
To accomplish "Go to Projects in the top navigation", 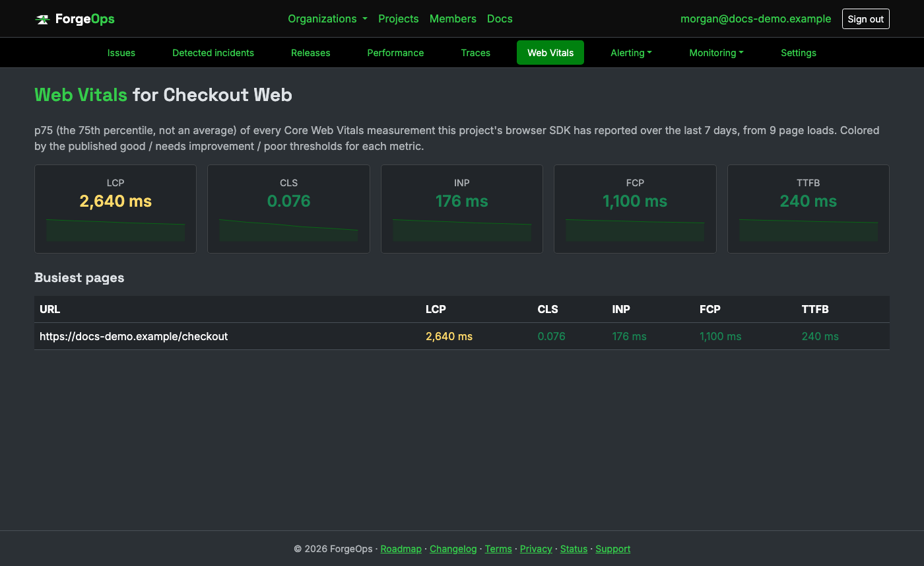I will coord(398,18).
